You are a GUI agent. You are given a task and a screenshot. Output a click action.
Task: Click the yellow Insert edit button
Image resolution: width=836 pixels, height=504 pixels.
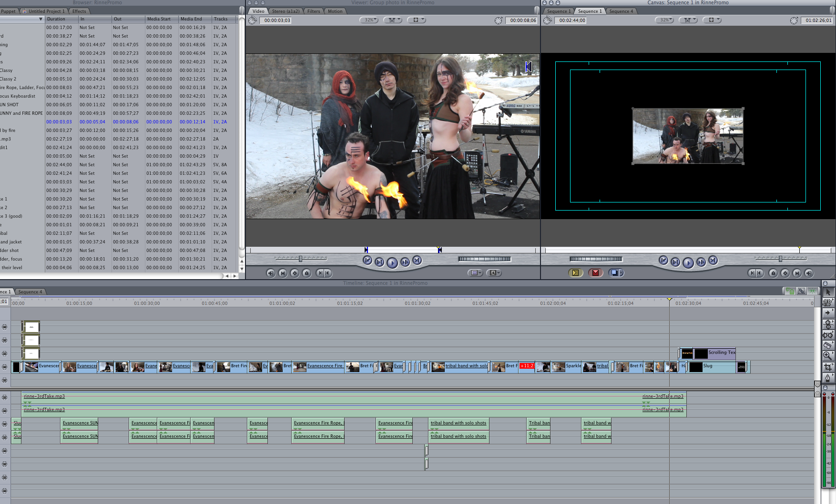[x=575, y=273]
